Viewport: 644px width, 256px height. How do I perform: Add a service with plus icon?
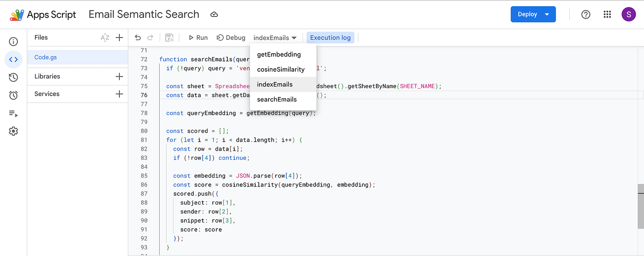pyautogui.click(x=119, y=94)
